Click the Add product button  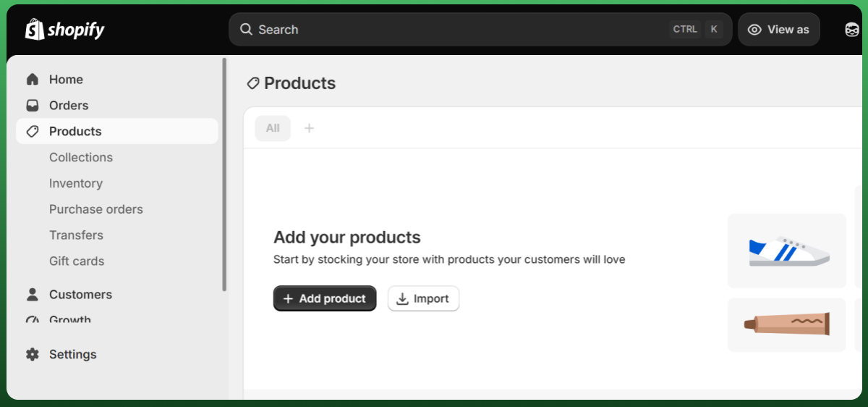pyautogui.click(x=325, y=298)
